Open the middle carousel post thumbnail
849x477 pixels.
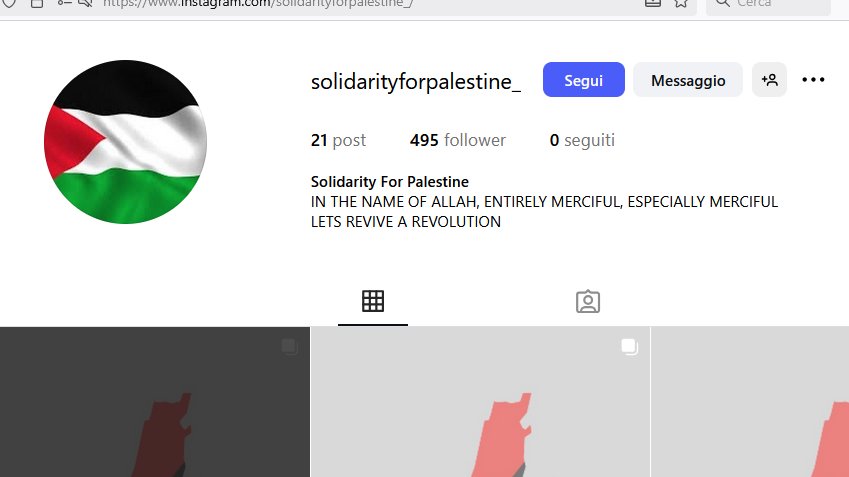coord(480,402)
